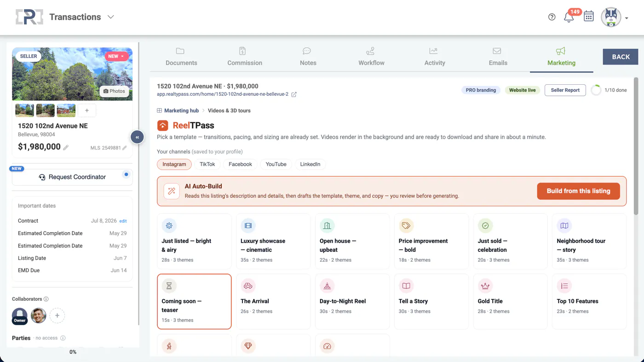Open the user avatar menu arrow
Viewport: 644px width, 362px height.
627,18
